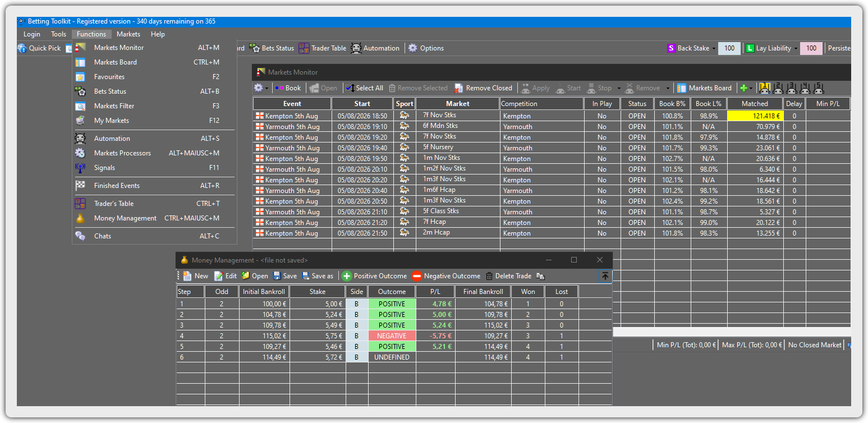
Task: Open the Login menu
Action: click(x=32, y=34)
